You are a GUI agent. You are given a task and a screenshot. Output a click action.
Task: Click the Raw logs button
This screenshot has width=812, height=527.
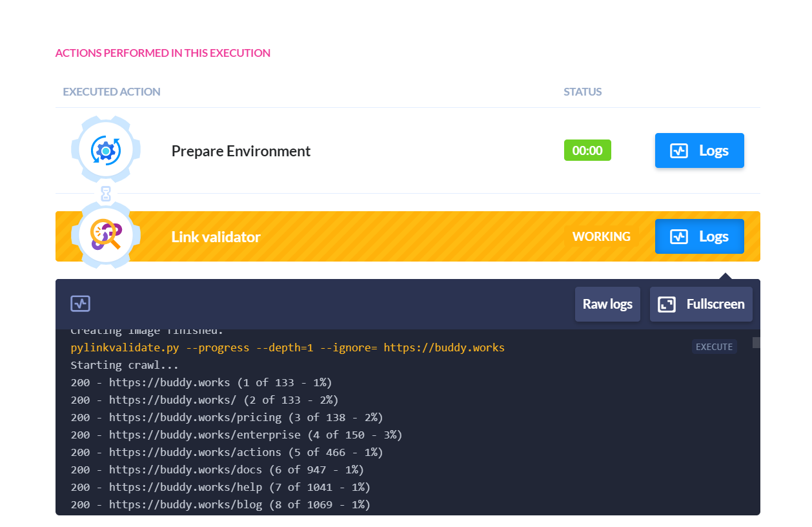[x=607, y=304]
